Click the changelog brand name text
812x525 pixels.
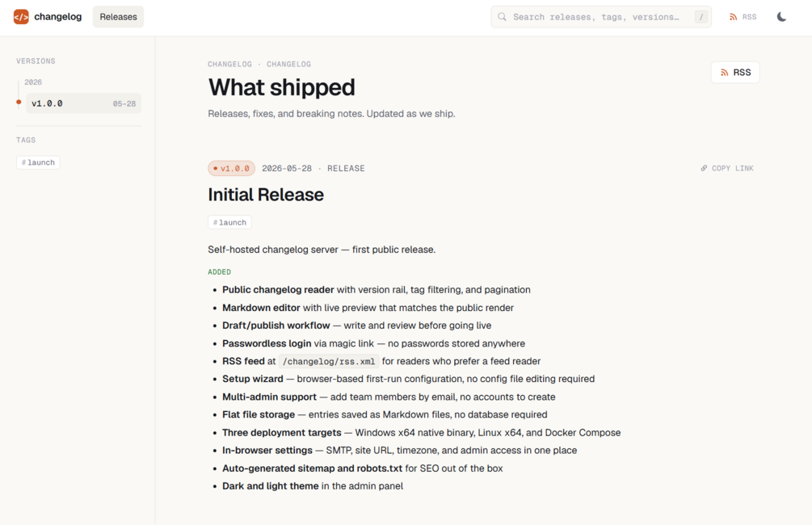pyautogui.click(x=58, y=17)
